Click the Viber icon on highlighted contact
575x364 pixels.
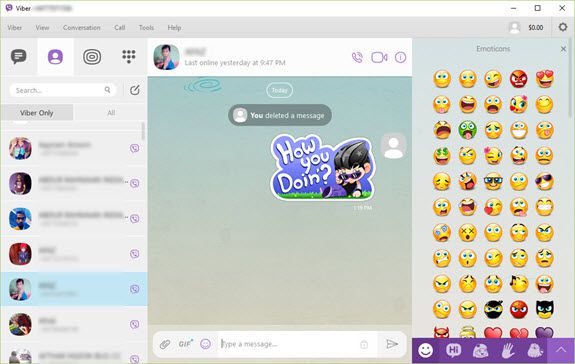click(x=135, y=289)
